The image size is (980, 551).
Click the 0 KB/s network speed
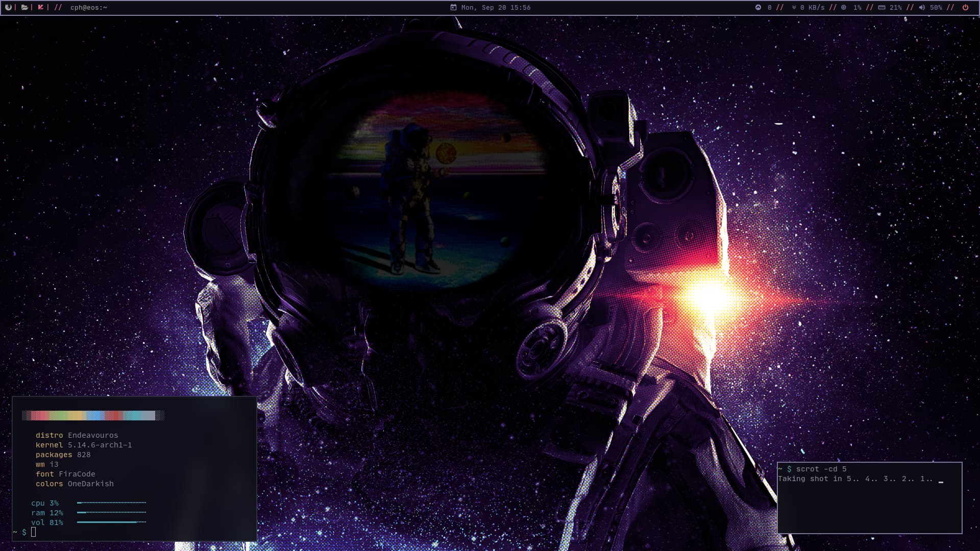[812, 8]
